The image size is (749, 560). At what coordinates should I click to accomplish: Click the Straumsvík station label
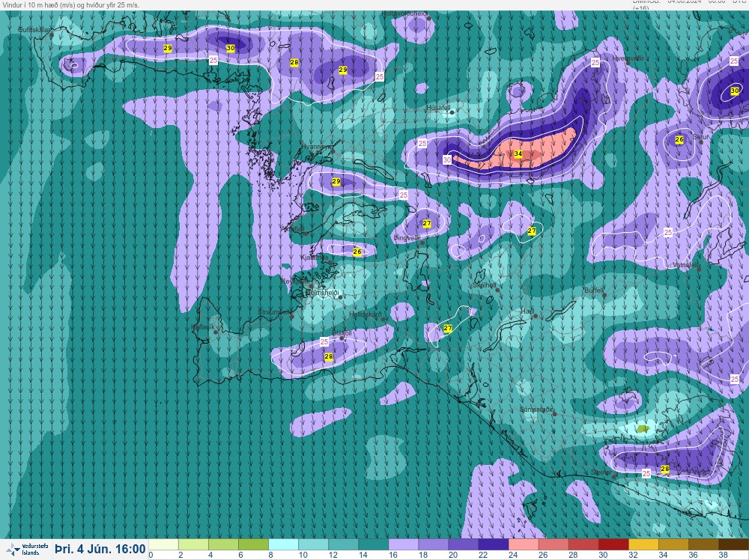pyautogui.click(x=275, y=312)
